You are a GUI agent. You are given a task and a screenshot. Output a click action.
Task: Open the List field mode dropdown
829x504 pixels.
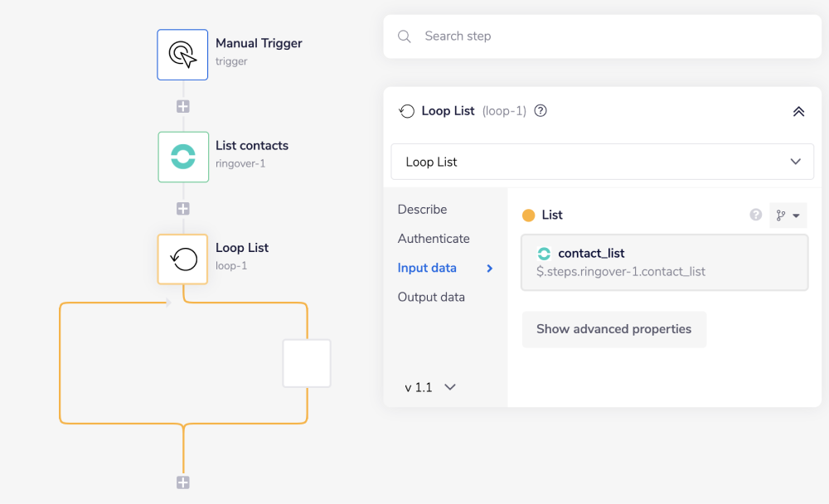(788, 216)
